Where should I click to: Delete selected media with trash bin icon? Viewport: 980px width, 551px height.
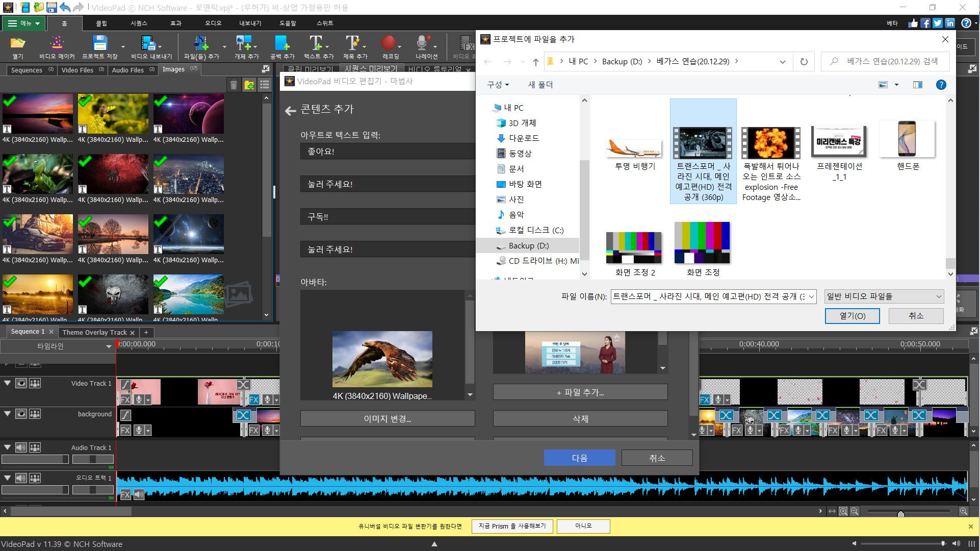tap(234, 85)
